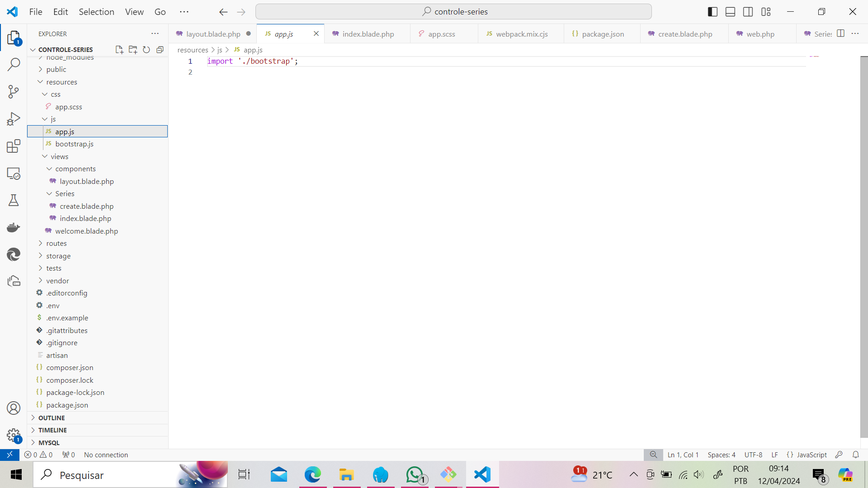The width and height of the screenshot is (868, 488).
Task: Customize layout from title bar
Action: point(766,12)
